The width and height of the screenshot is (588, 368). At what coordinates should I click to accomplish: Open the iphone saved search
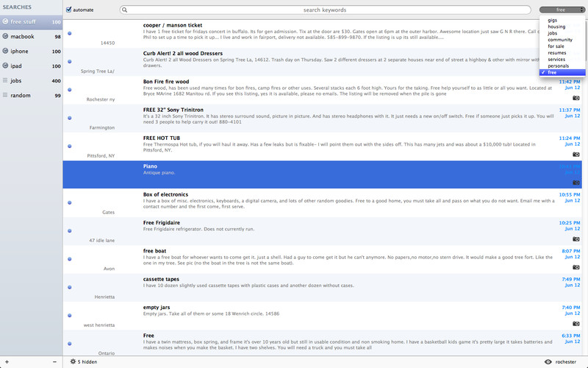point(19,51)
